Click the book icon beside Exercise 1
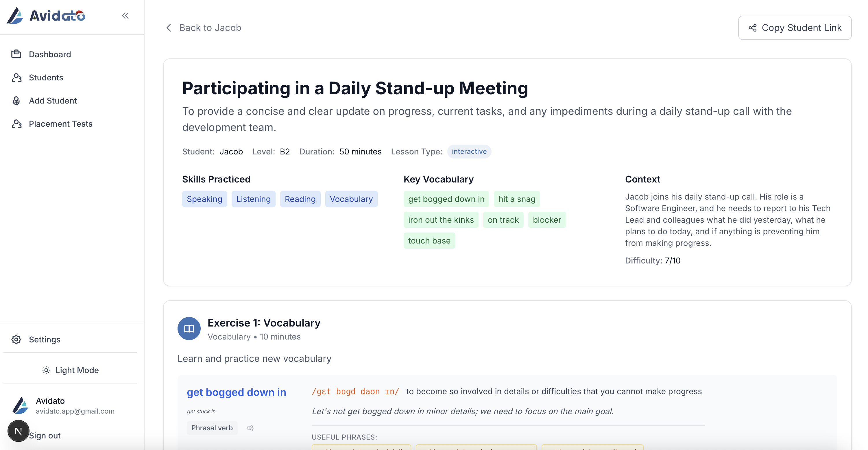Image resolution: width=868 pixels, height=450 pixels. (189, 329)
